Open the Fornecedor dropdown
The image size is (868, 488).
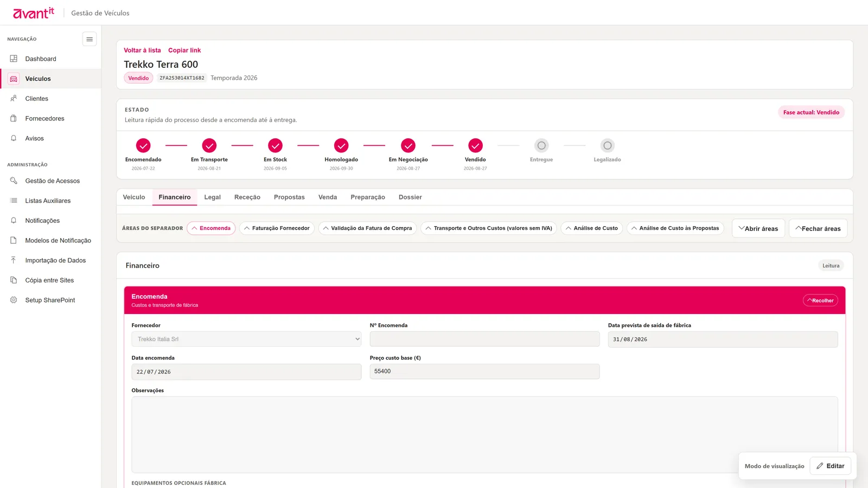[x=246, y=339]
